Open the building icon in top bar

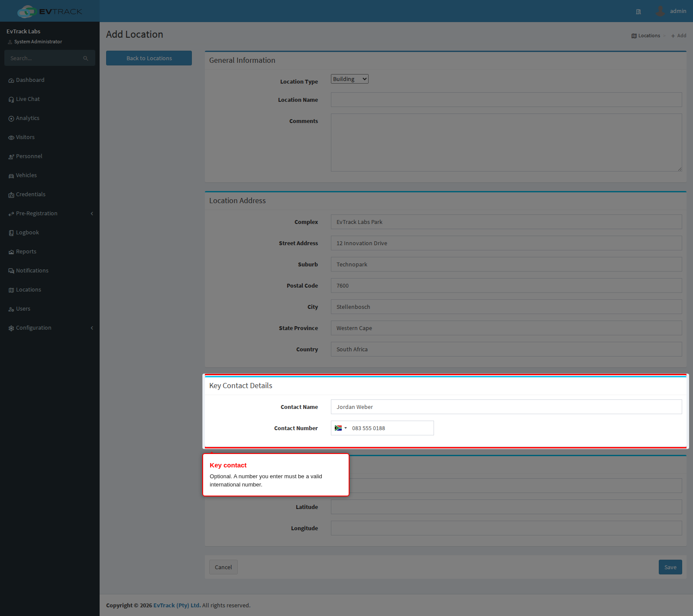coord(638,12)
